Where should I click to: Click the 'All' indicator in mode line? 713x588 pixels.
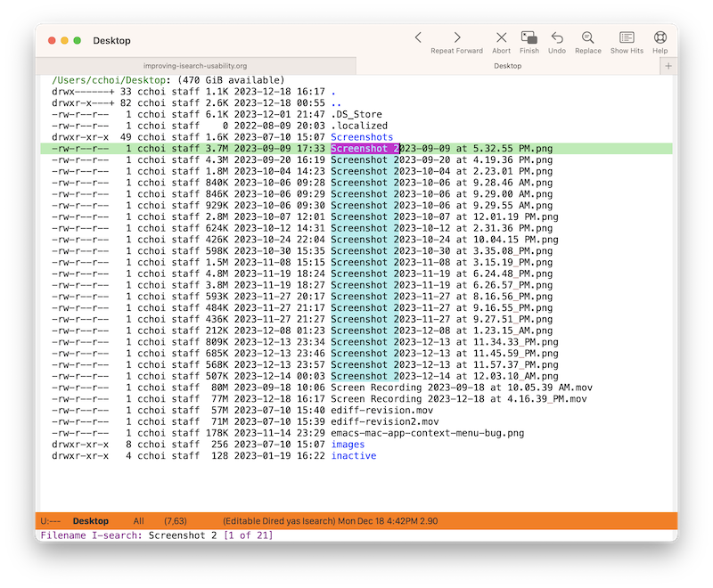pos(139,521)
